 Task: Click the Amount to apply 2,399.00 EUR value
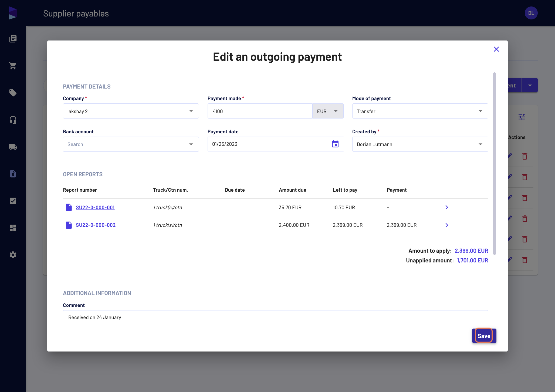pyautogui.click(x=471, y=251)
